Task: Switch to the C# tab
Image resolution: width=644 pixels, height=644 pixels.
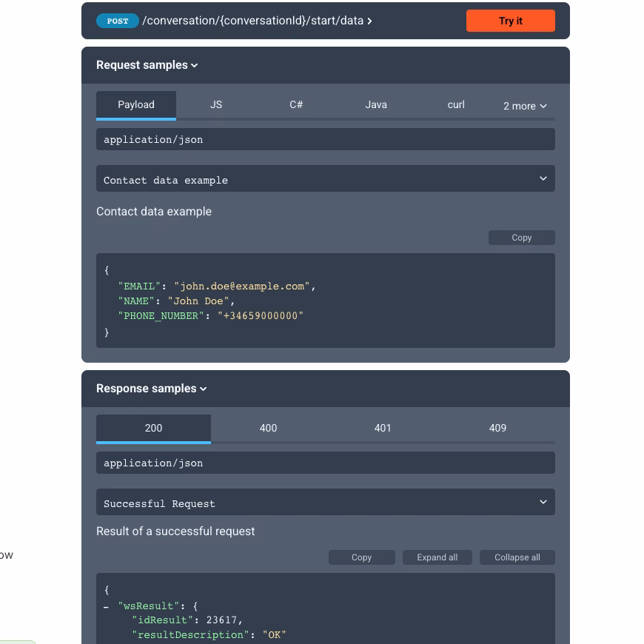Action: pyautogui.click(x=296, y=105)
